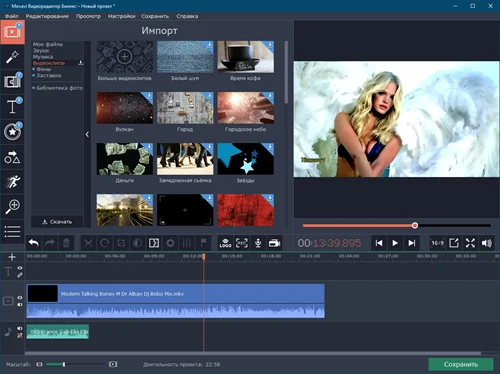Record voiceover with microphone icon
The height and width of the screenshot is (374, 500).
pos(258,243)
